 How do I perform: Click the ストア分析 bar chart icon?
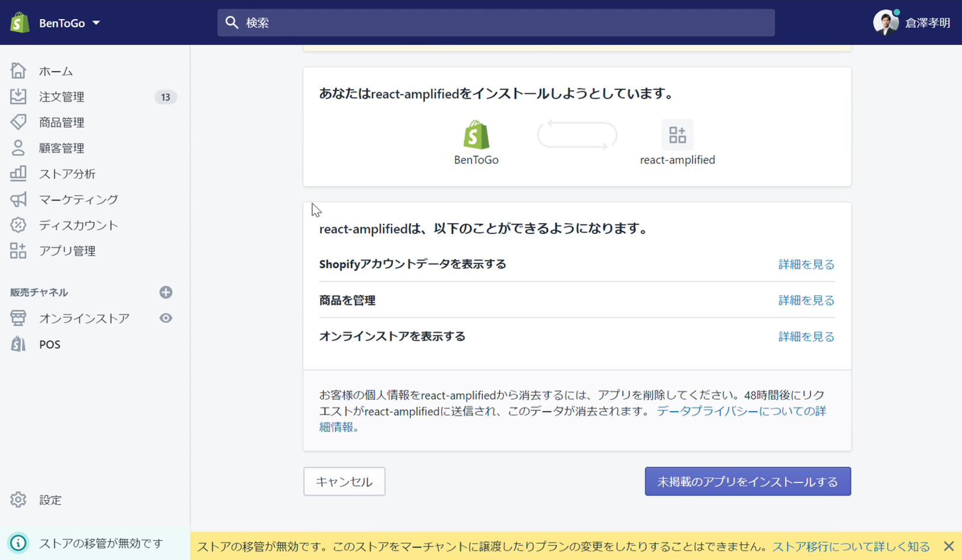18,173
